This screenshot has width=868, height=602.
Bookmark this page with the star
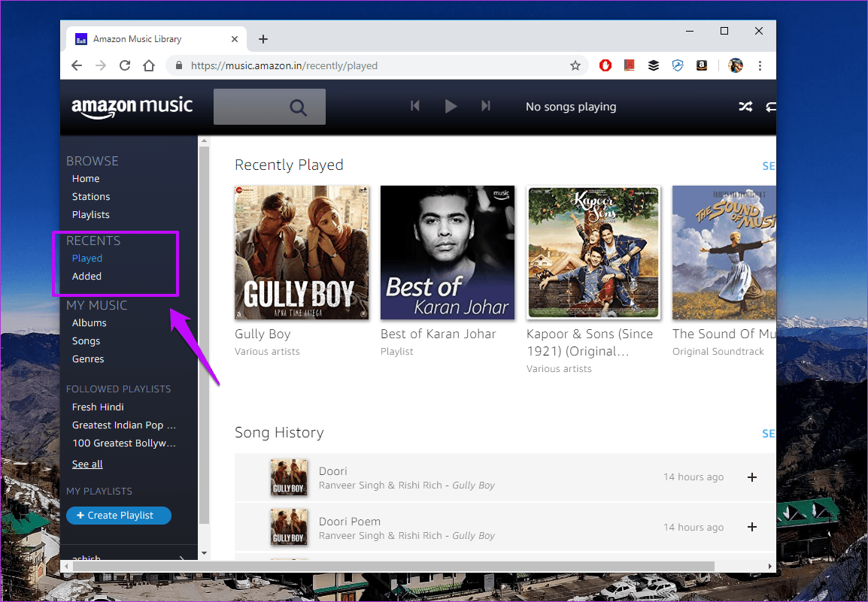pos(575,66)
